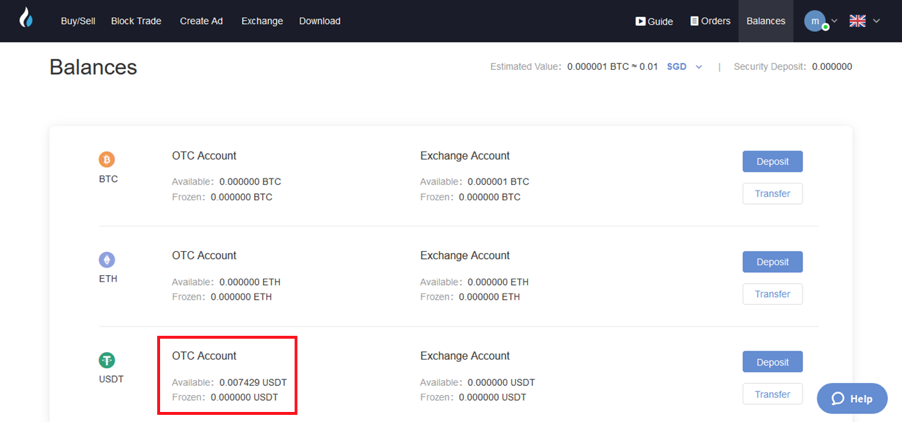
Task: Switch to the Exchange page
Action: pyautogui.click(x=262, y=21)
